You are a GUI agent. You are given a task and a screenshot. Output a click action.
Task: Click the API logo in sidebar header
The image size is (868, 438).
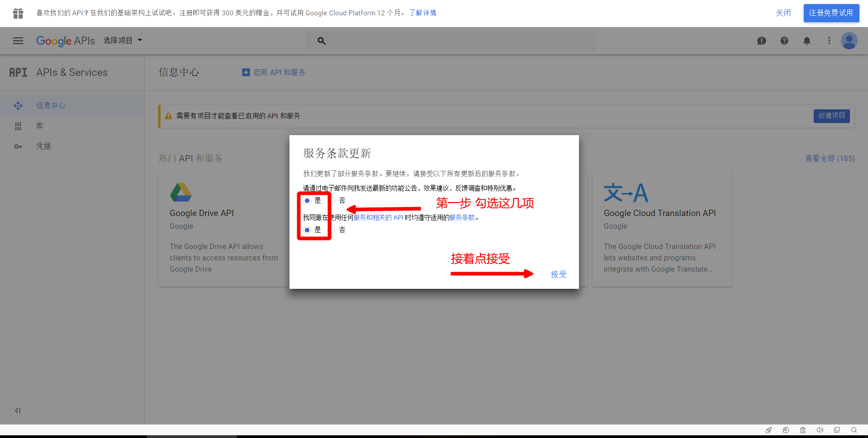(19, 72)
